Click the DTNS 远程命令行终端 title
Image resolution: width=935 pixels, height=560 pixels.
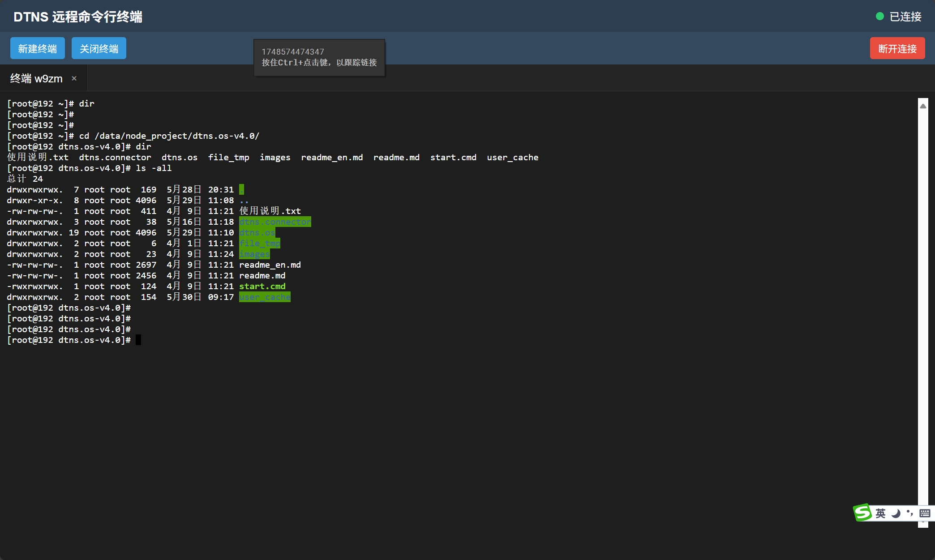(x=78, y=17)
